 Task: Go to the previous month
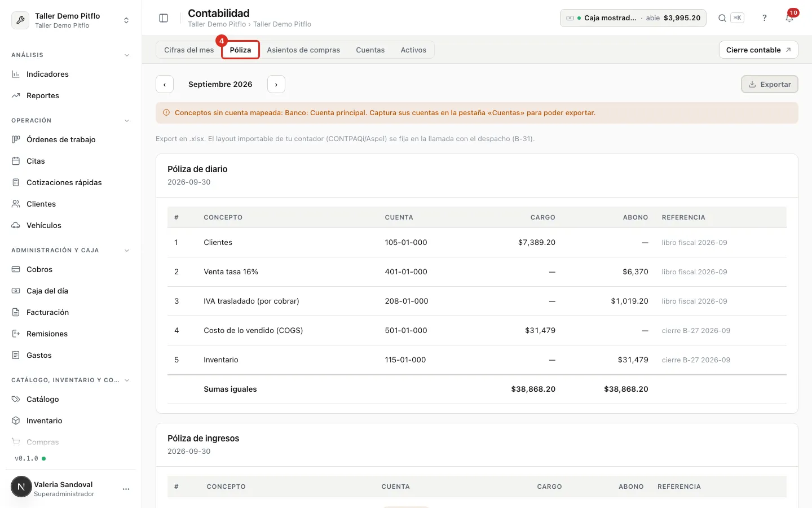pos(165,84)
